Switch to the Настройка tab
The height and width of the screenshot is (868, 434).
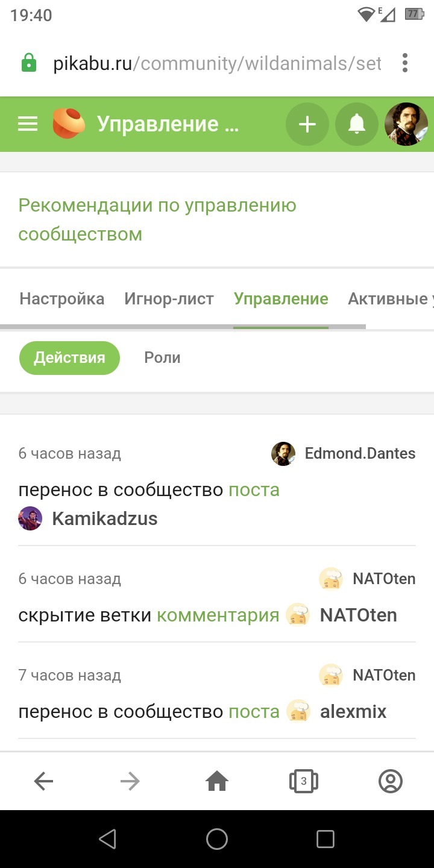tap(61, 299)
